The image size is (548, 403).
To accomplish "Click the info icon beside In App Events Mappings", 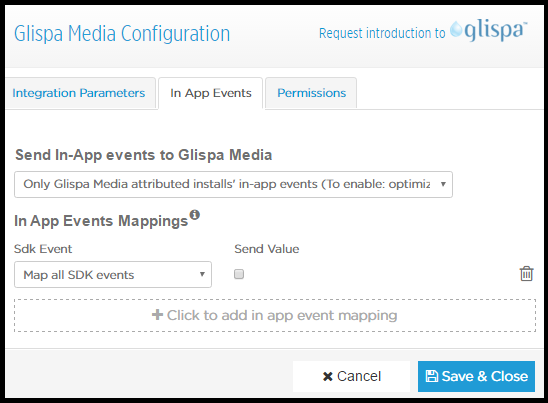I will click(195, 214).
